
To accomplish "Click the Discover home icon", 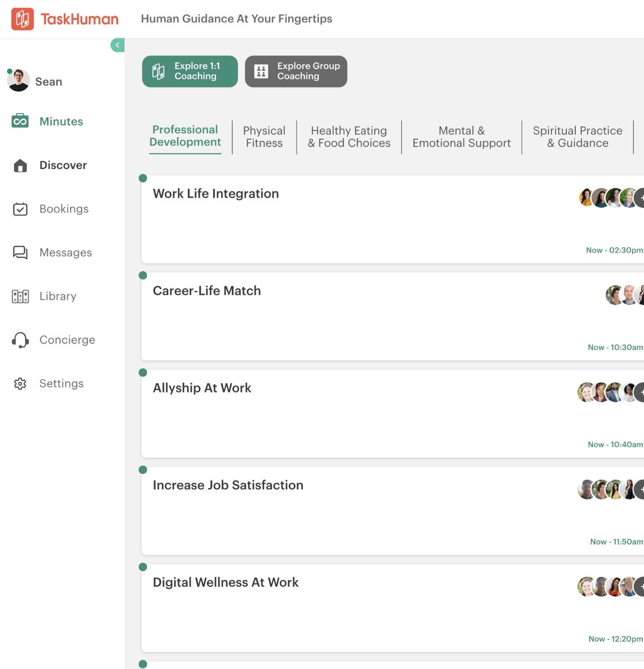I will [x=20, y=165].
